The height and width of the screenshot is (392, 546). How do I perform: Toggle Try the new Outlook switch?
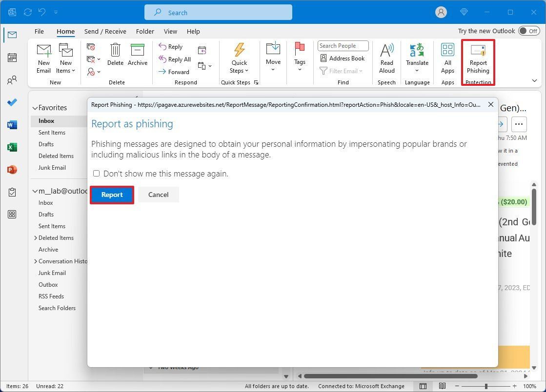pyautogui.click(x=528, y=31)
